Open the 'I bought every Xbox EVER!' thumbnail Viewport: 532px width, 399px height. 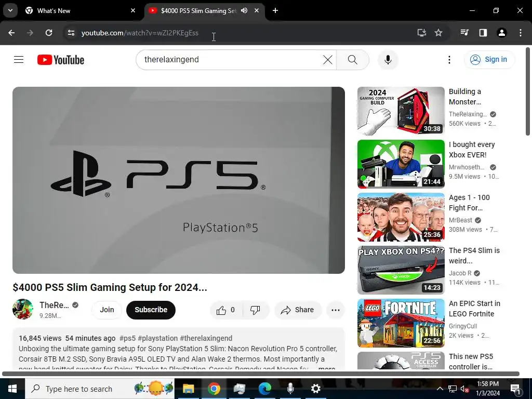tap(401, 164)
